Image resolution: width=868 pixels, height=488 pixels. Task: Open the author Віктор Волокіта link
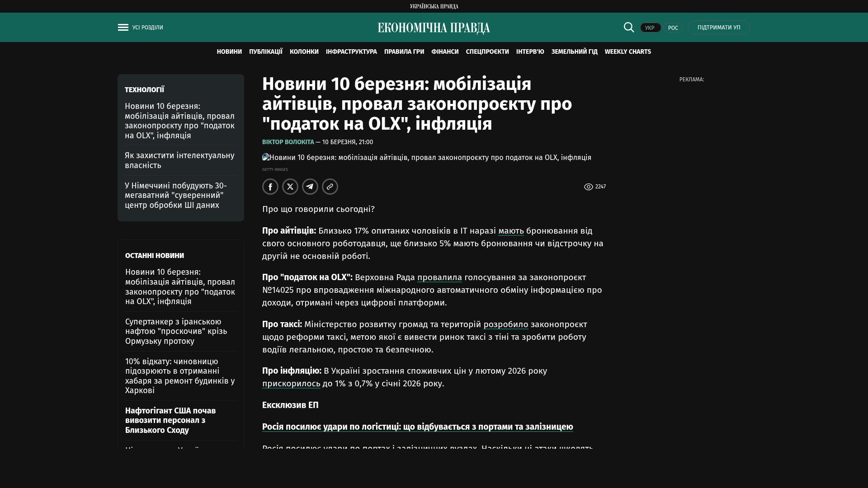[x=288, y=142]
